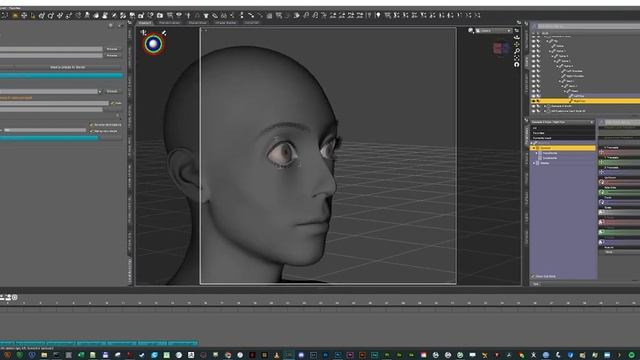Select Currently Used filter in Parameters
The image size is (640, 360).
[562, 138]
